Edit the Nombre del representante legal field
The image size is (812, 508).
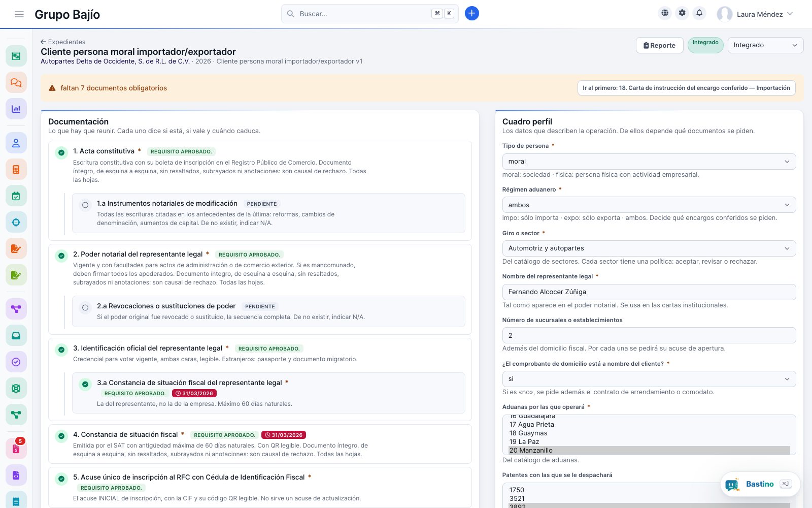click(649, 292)
